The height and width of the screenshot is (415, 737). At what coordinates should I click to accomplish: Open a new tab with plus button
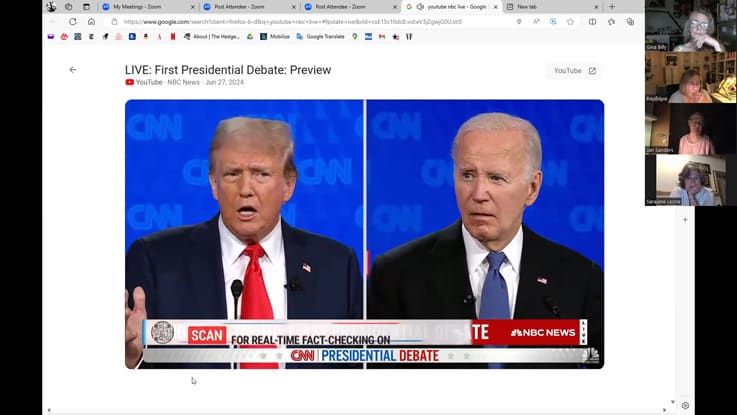(612, 7)
